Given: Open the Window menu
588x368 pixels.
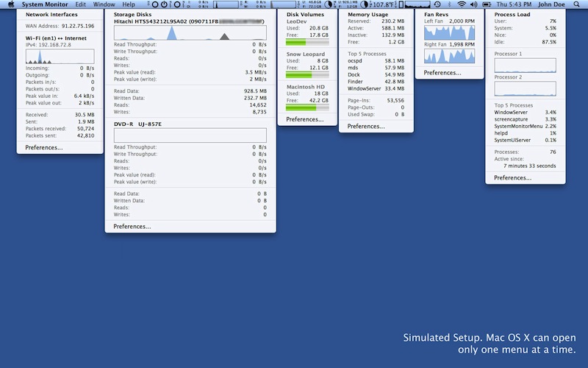Looking at the screenshot, I should coord(104,4).
